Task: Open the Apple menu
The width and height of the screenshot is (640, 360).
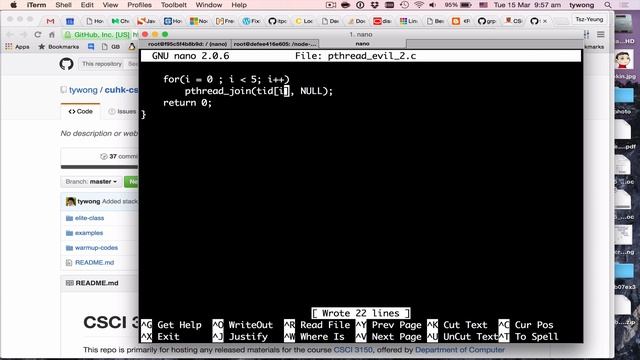Action: [13, 5]
